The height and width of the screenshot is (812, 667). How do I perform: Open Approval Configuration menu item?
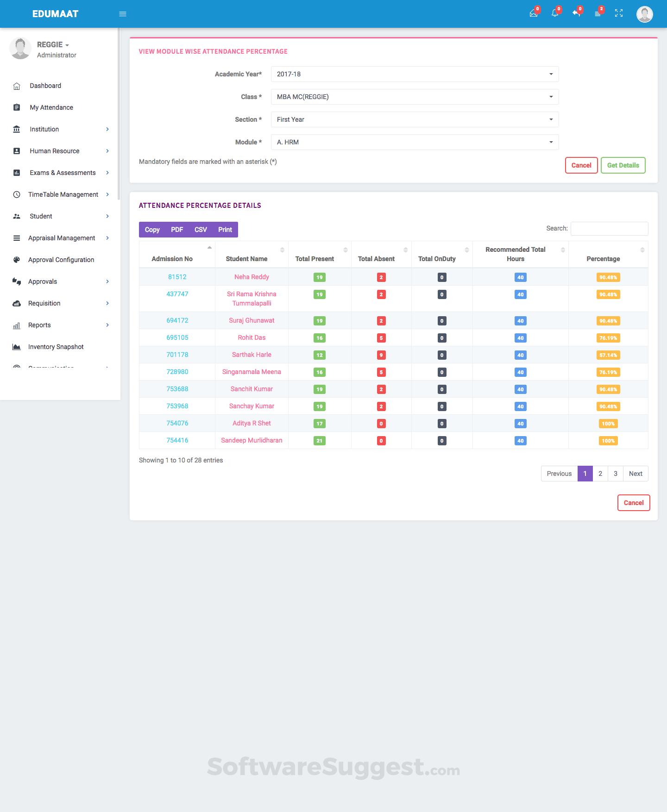pos(61,260)
